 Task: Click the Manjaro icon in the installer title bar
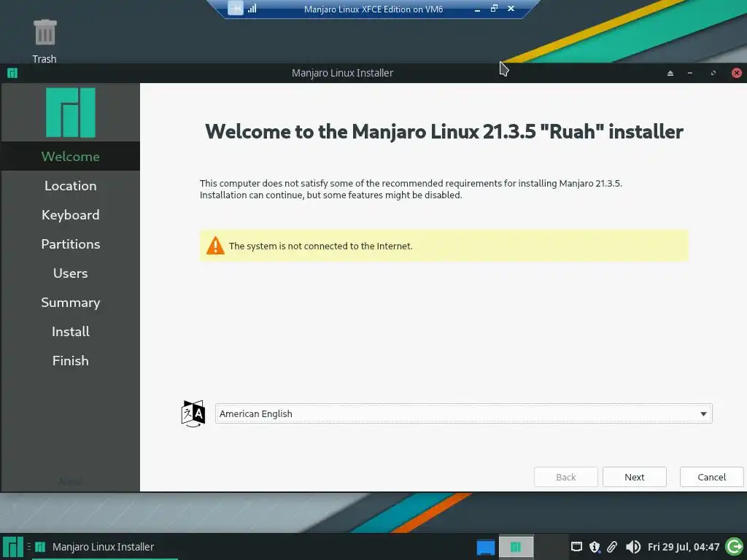(12, 73)
